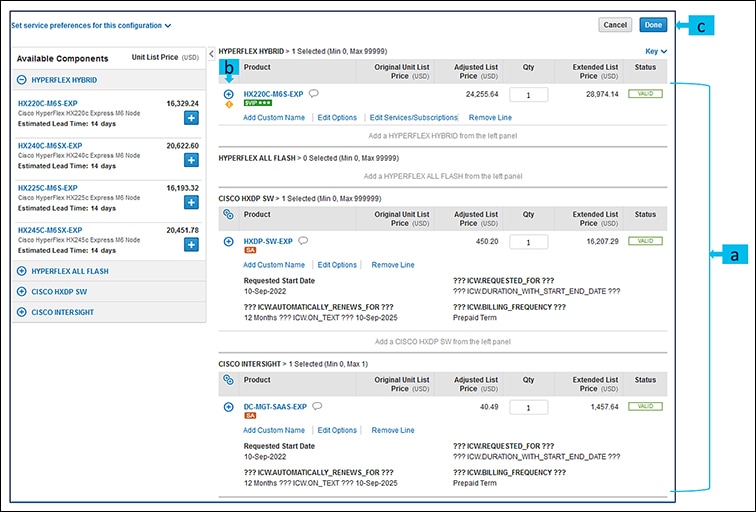Viewport: 756px width, 512px height.
Task: Add Custom Name for HX220C-M6S-EXP
Action: click(x=274, y=117)
